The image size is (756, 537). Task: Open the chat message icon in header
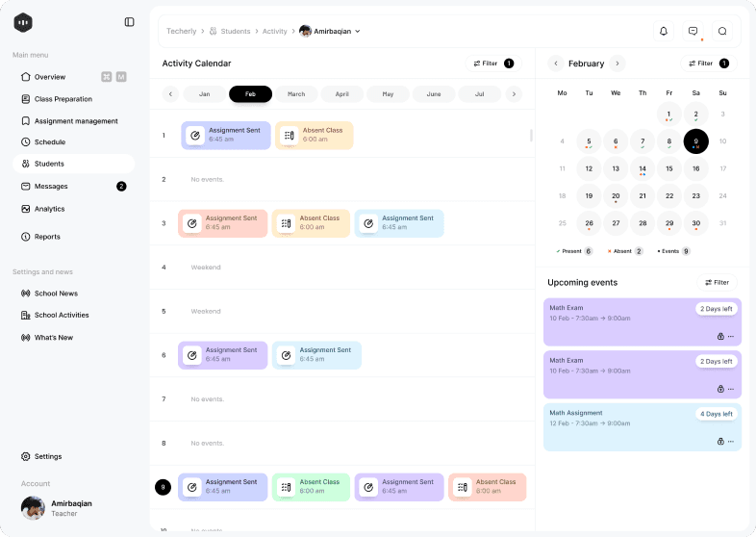click(x=693, y=31)
